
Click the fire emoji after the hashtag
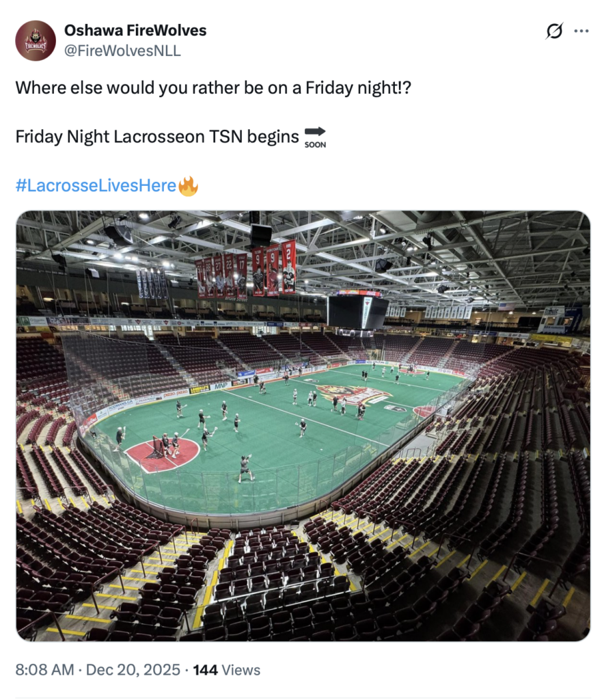[x=188, y=186]
